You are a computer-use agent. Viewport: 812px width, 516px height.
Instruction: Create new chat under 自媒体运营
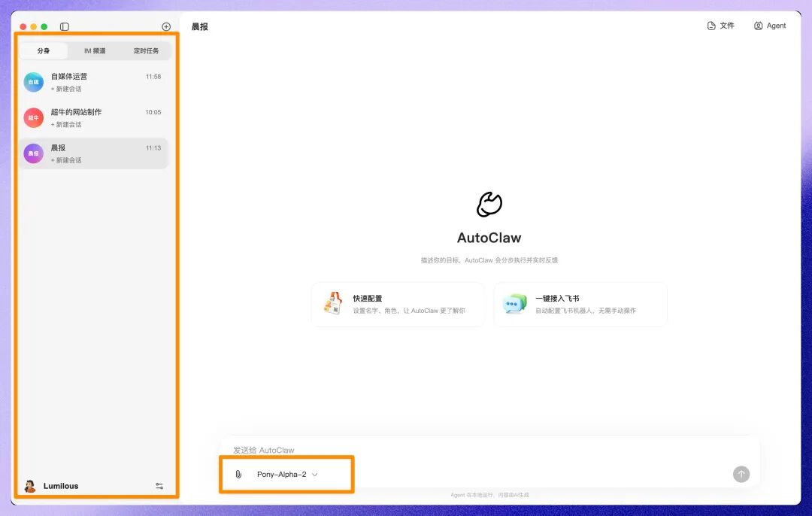coord(66,89)
